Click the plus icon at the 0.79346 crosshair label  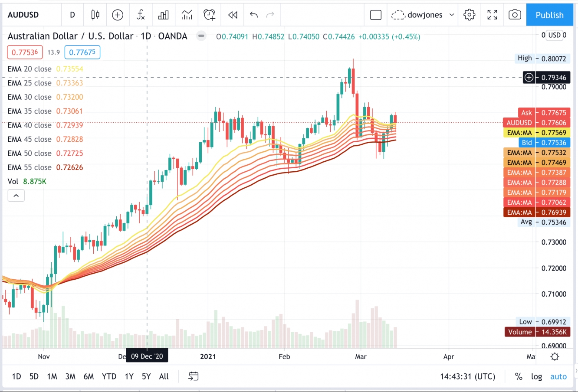(x=529, y=78)
